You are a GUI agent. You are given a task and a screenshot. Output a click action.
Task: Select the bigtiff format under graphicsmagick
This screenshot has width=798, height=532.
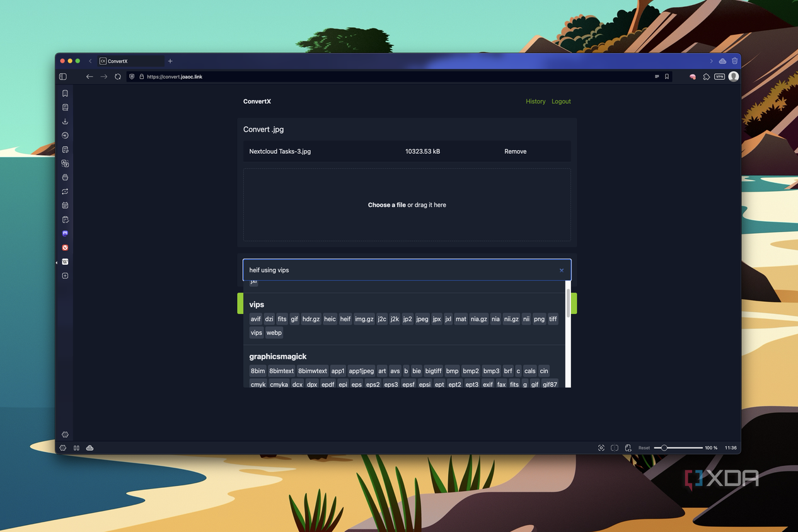click(434, 371)
